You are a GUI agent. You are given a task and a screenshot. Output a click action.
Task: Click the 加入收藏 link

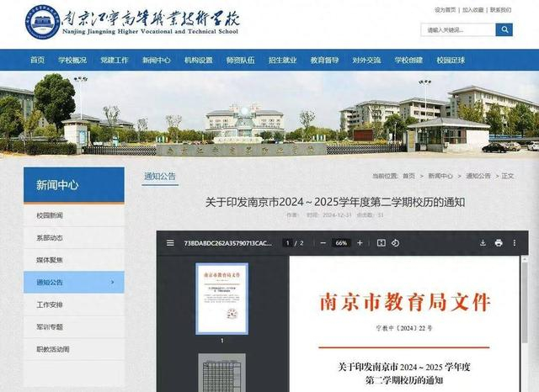pos(472,10)
